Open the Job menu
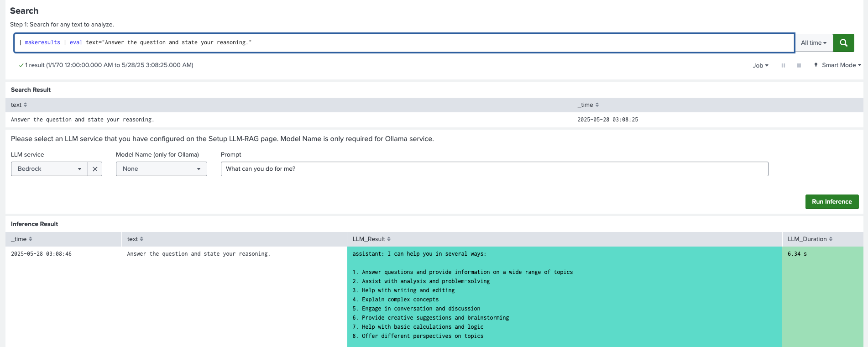This screenshot has height=347, width=868. tap(760, 65)
